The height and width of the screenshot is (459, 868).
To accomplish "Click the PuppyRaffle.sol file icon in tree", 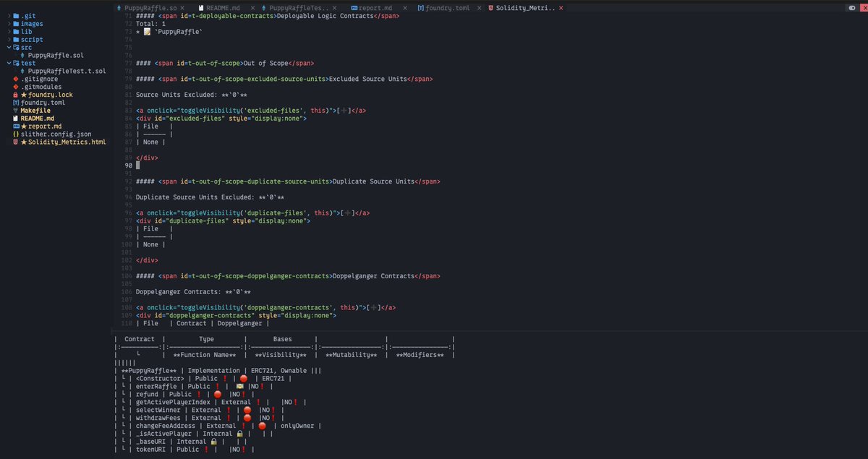I will pos(23,55).
